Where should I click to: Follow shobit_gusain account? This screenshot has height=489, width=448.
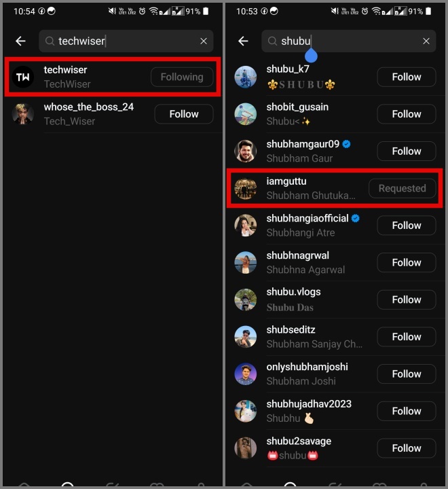point(407,114)
